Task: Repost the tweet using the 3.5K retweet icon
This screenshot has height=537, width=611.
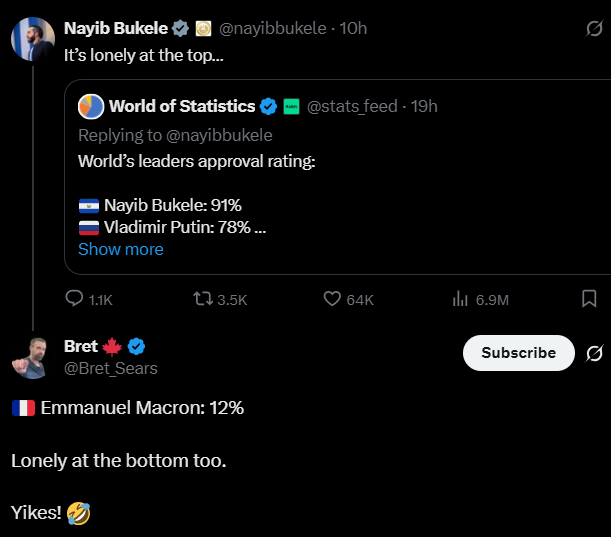Action: [203, 299]
